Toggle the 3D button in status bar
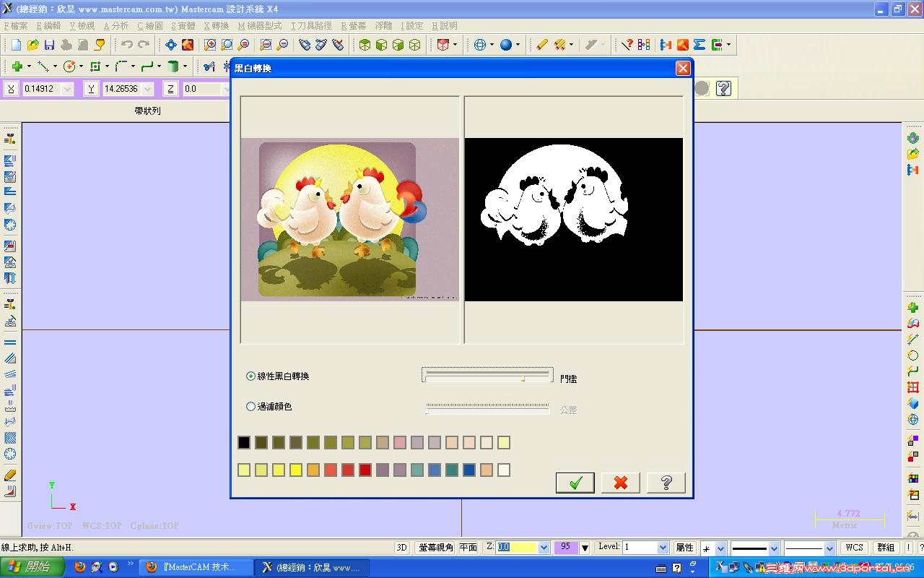Screen dimensions: 924x578 402,548
